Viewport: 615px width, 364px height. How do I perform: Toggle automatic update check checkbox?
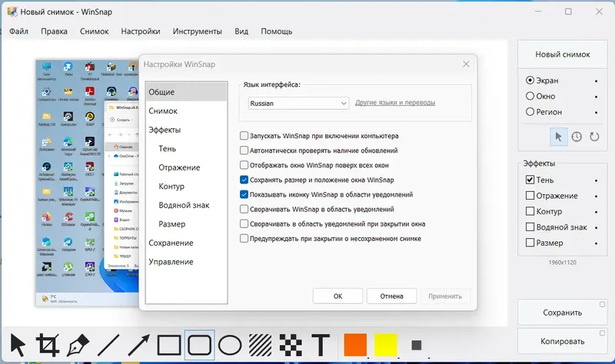[244, 151]
